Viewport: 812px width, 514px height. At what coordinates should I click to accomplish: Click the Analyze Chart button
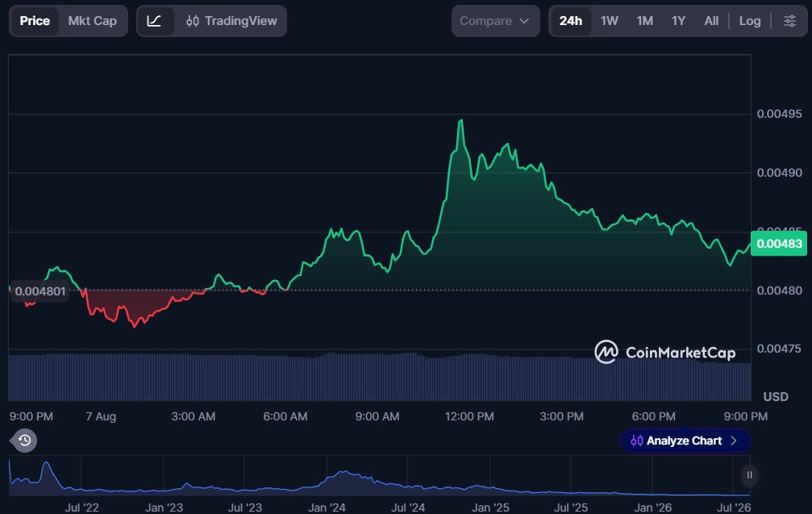coord(685,441)
